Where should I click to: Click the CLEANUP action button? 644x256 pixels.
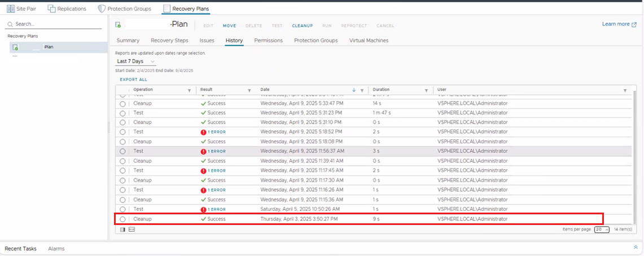point(302,26)
